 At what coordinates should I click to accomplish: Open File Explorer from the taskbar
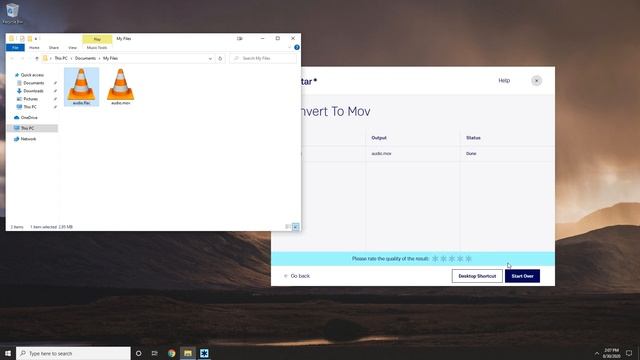pyautogui.click(x=188, y=353)
